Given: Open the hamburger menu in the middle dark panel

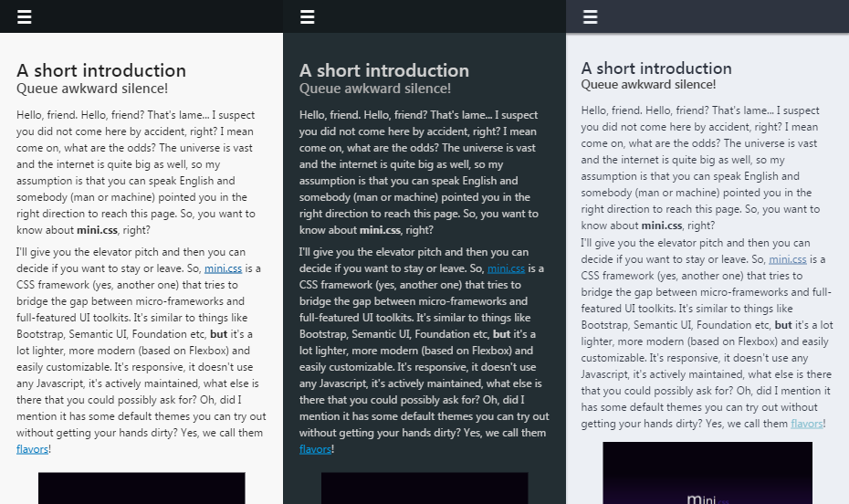Looking at the screenshot, I should (x=308, y=17).
